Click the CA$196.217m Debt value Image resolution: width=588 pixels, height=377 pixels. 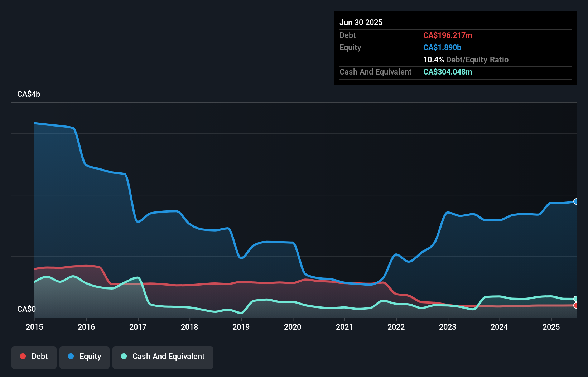coord(448,35)
